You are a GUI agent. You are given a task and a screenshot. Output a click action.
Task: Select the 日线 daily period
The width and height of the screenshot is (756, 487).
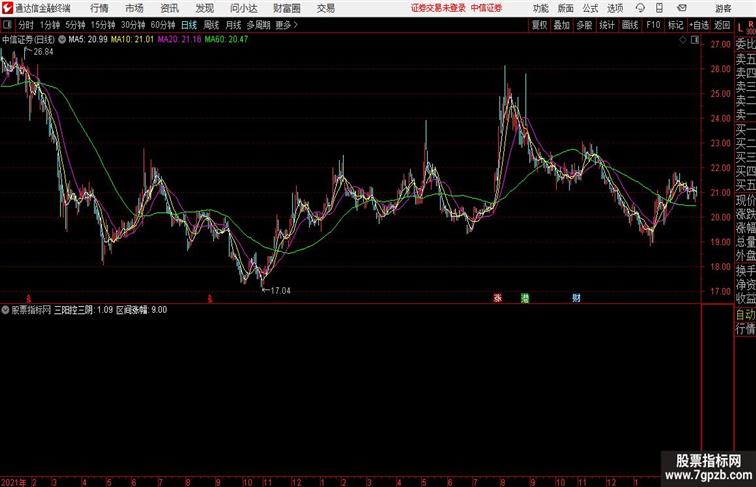[x=189, y=25]
